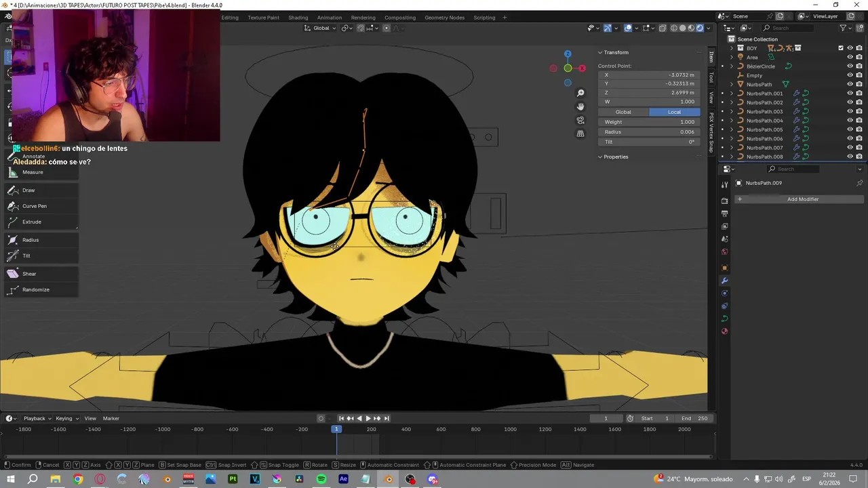Switch to the Texture Paint workspace

point(263,18)
